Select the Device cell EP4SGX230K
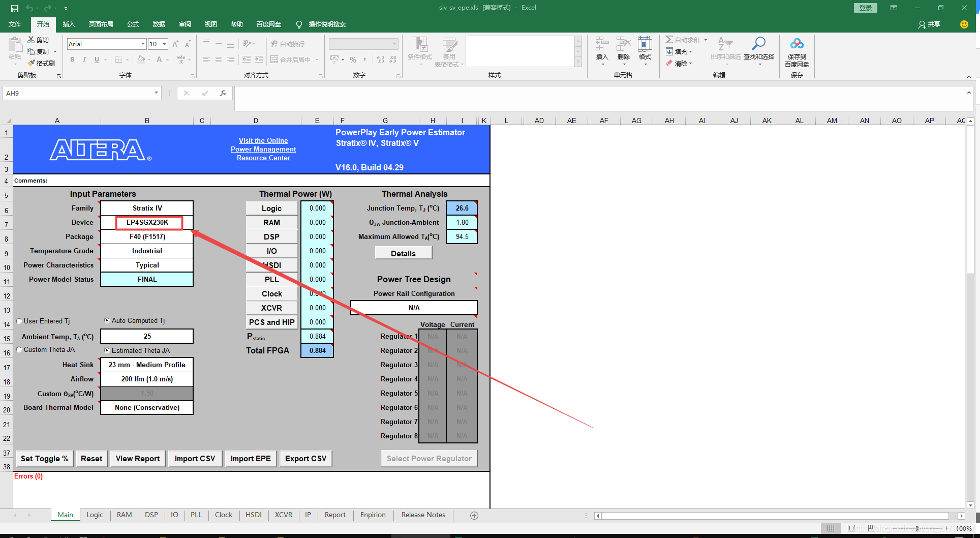The height and width of the screenshot is (538, 980). 147,223
